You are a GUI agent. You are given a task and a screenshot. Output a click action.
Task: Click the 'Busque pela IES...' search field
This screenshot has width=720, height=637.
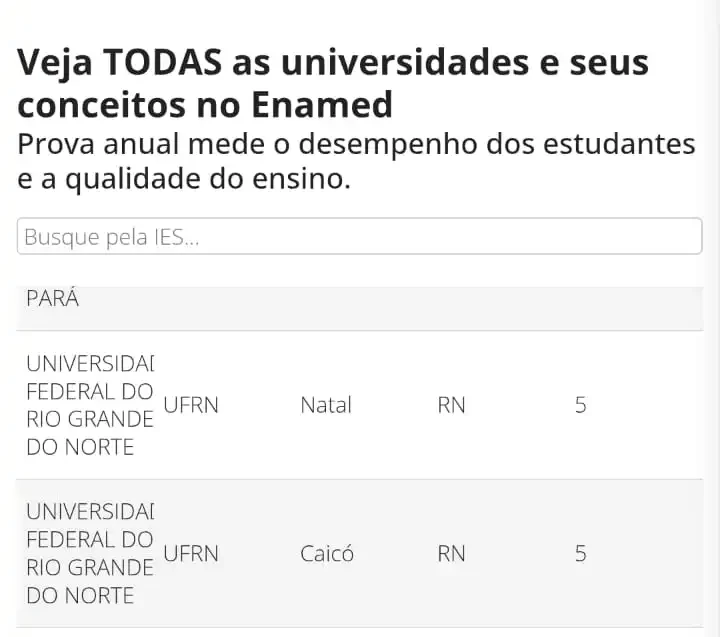(x=359, y=237)
